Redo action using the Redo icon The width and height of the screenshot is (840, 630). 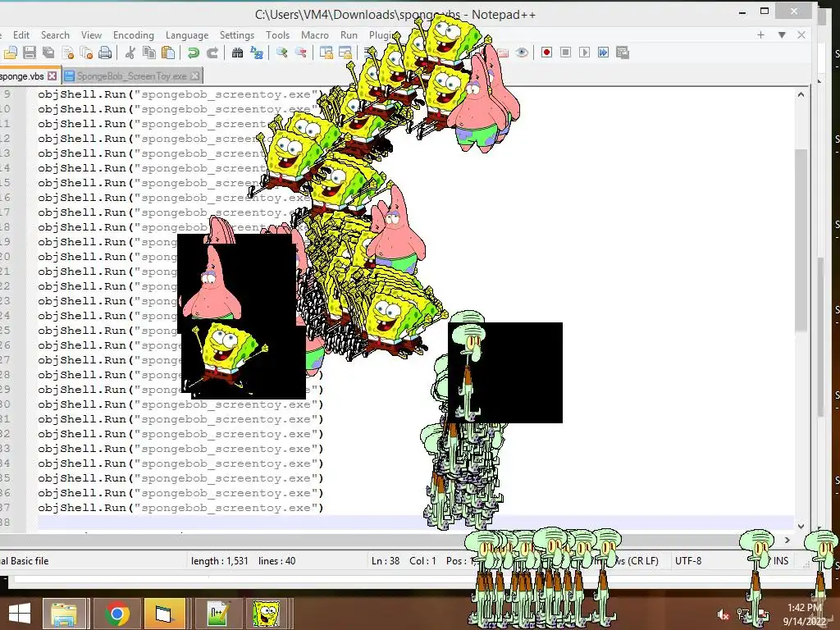[212, 52]
